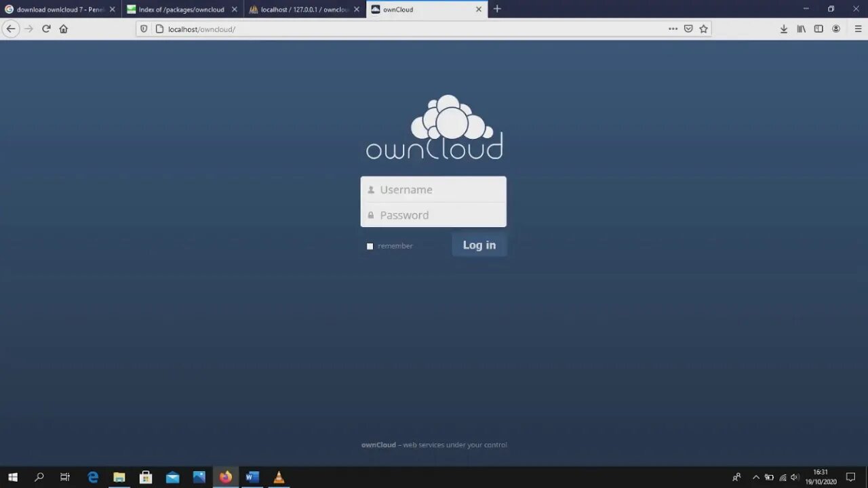Click the Password input field
The width and height of the screenshot is (868, 488).
(433, 215)
